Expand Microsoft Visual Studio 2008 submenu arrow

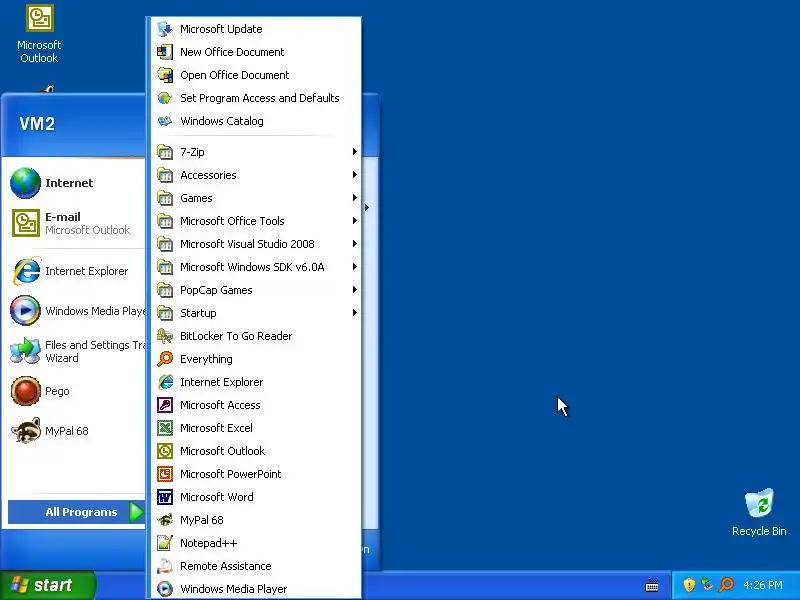[x=355, y=243]
